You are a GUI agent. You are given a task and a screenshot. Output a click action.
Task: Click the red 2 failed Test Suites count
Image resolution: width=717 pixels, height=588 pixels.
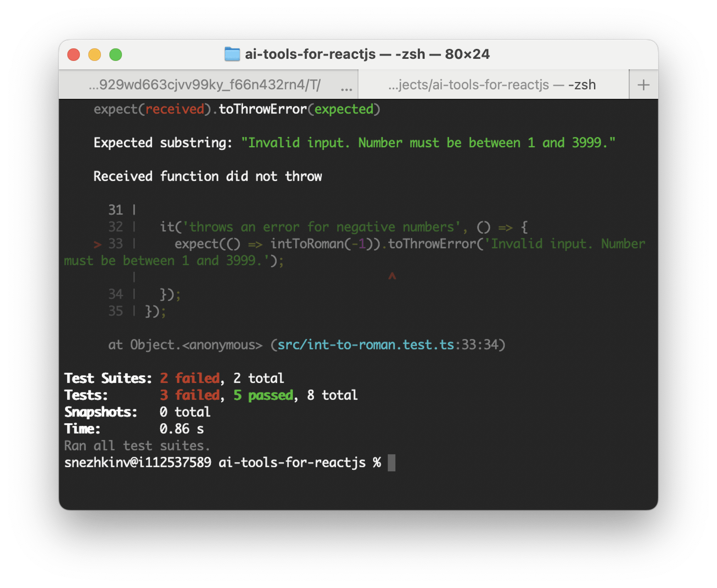pyautogui.click(x=190, y=378)
